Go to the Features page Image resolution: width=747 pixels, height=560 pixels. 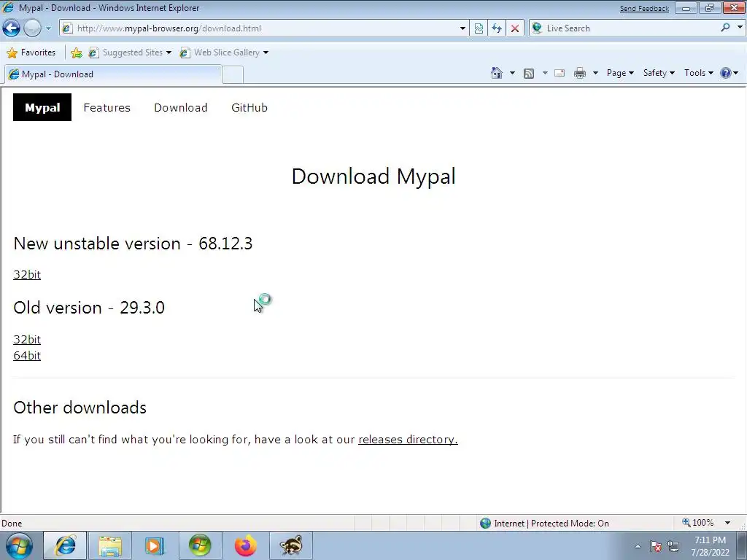point(107,108)
